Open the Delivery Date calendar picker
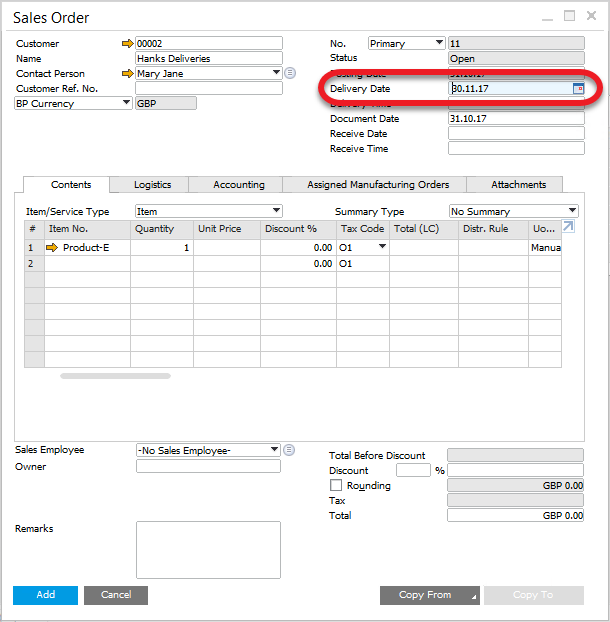Viewport: 610px width, 622px height. (x=577, y=89)
